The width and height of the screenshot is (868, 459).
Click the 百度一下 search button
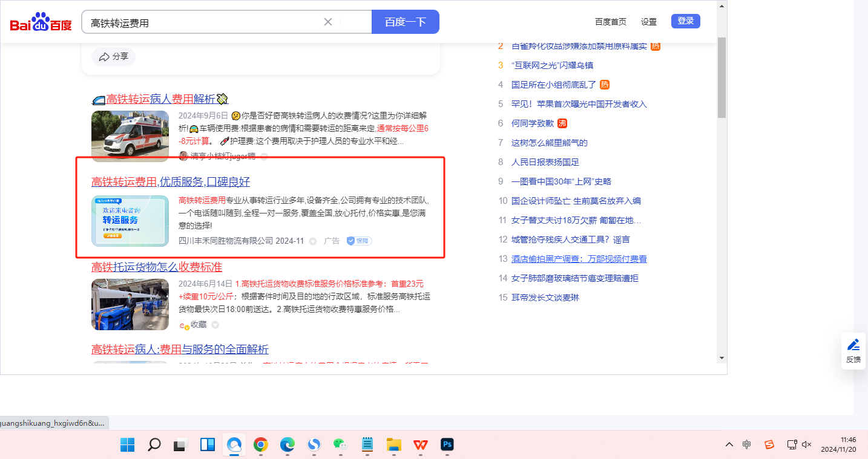pyautogui.click(x=406, y=22)
